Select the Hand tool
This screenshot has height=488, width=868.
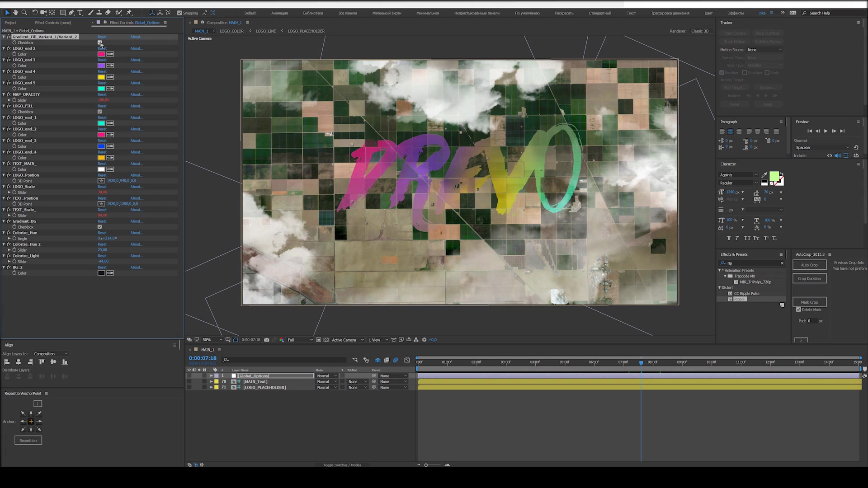pos(16,13)
